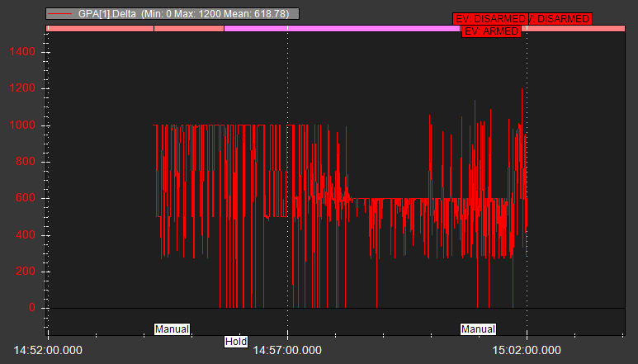Click the 1000 y-axis value
The width and height of the screenshot is (638, 364).
(x=22, y=125)
